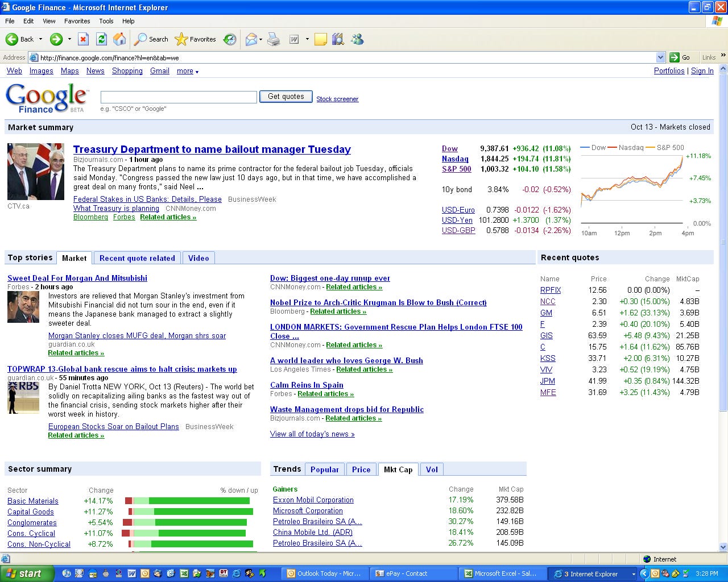Viewport: 728px width, 582px height.
Task: Launch Word from quick launch bar
Action: click(132, 573)
